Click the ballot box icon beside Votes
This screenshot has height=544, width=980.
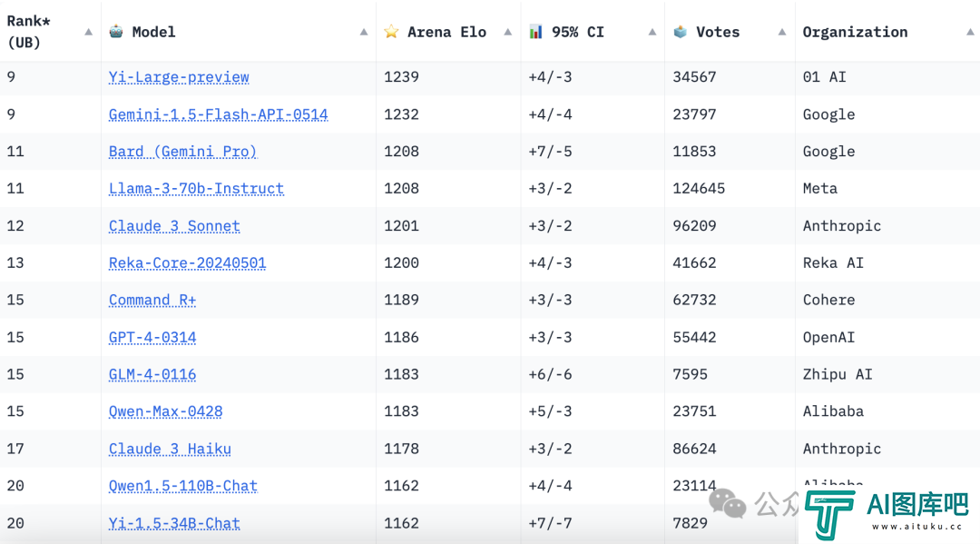680,31
